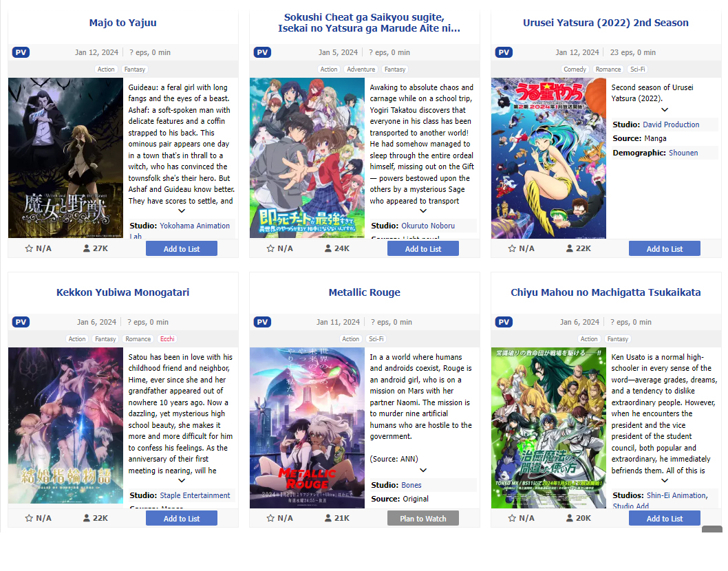Select the Comedy tag on Urusei Yatsura

[575, 69]
